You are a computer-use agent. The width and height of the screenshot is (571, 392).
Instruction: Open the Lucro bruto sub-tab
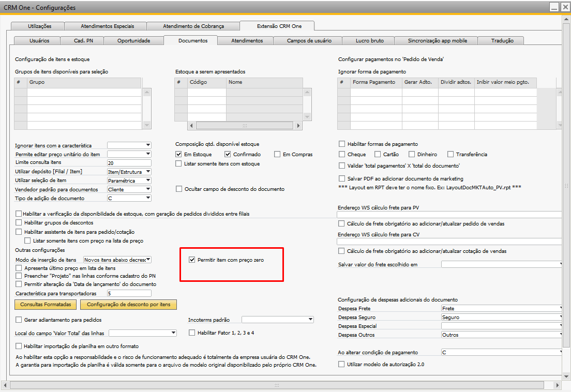(370, 41)
